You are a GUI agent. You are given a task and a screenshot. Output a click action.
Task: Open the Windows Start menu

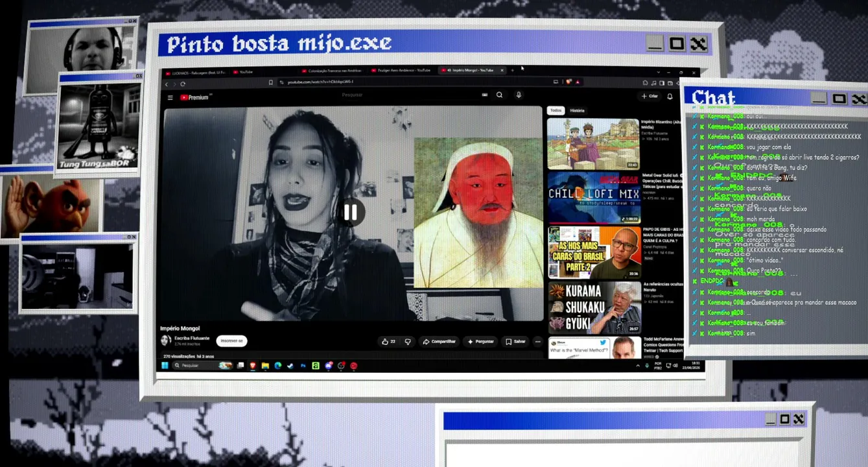coord(165,365)
